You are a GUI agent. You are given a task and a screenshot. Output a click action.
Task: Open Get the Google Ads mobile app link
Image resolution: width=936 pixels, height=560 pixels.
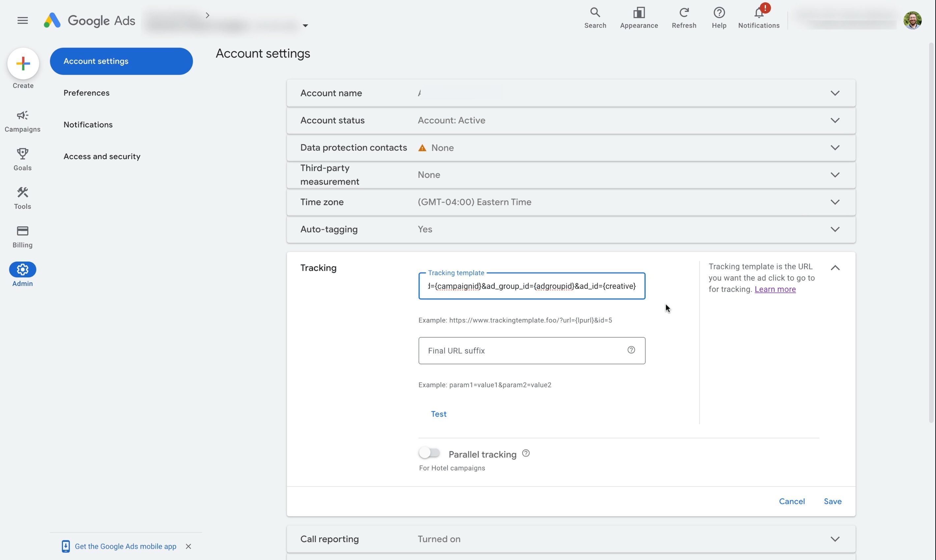point(125,546)
